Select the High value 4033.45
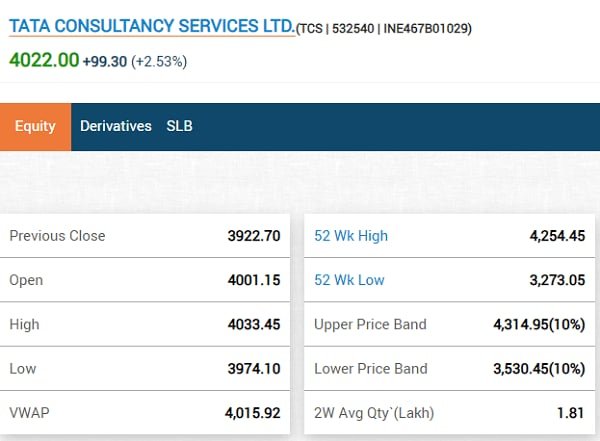The height and width of the screenshot is (441, 600). pyautogui.click(x=254, y=325)
